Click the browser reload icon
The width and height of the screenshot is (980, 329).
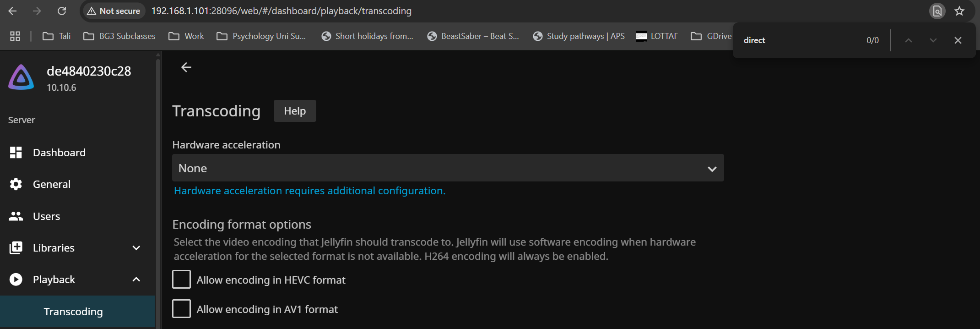62,11
